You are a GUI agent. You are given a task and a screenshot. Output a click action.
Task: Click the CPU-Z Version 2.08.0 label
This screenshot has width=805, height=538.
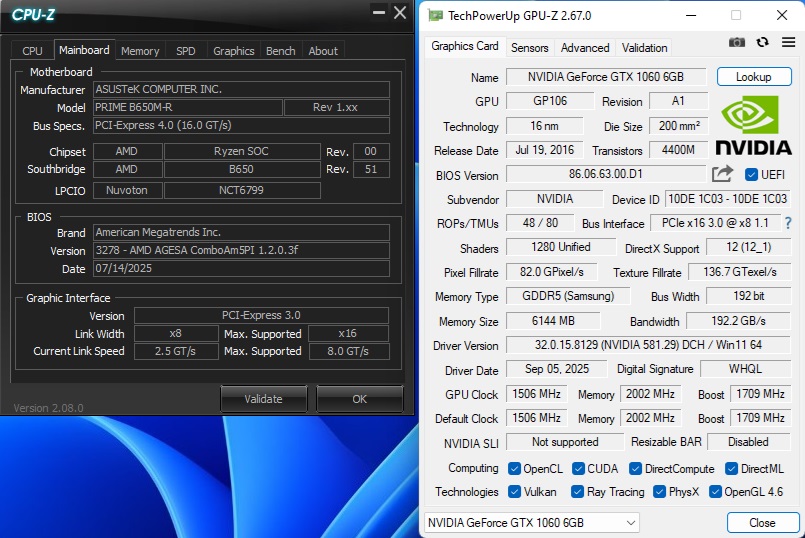[x=48, y=408]
